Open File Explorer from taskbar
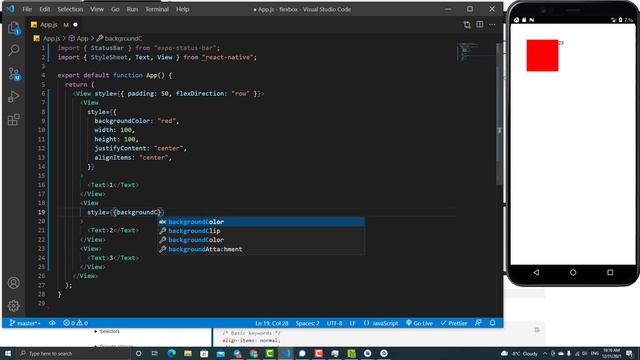 [188, 353]
